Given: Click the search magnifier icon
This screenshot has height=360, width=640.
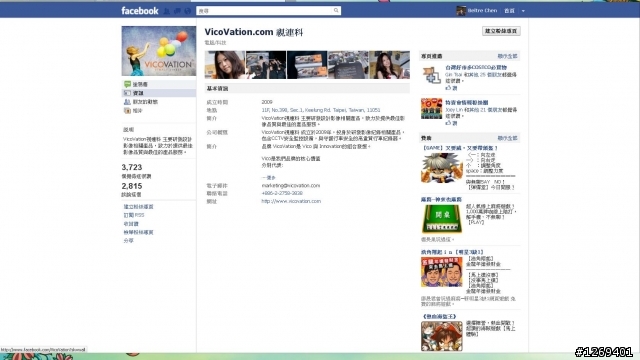Looking at the screenshot, I should click(x=336, y=11).
